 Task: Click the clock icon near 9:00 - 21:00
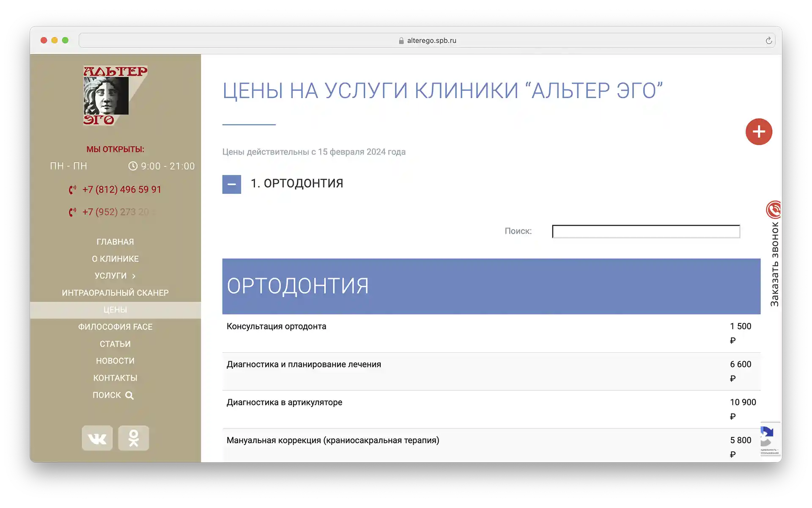(x=133, y=166)
